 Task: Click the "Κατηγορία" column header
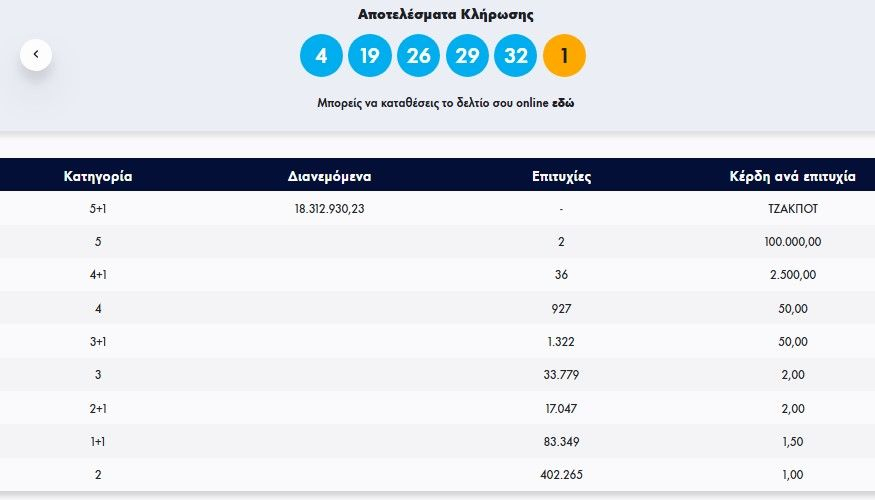click(x=98, y=176)
